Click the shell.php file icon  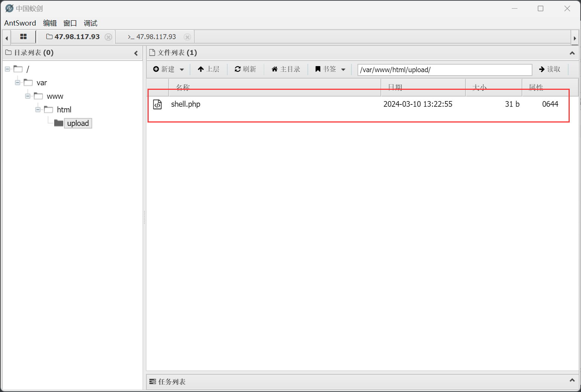click(157, 104)
